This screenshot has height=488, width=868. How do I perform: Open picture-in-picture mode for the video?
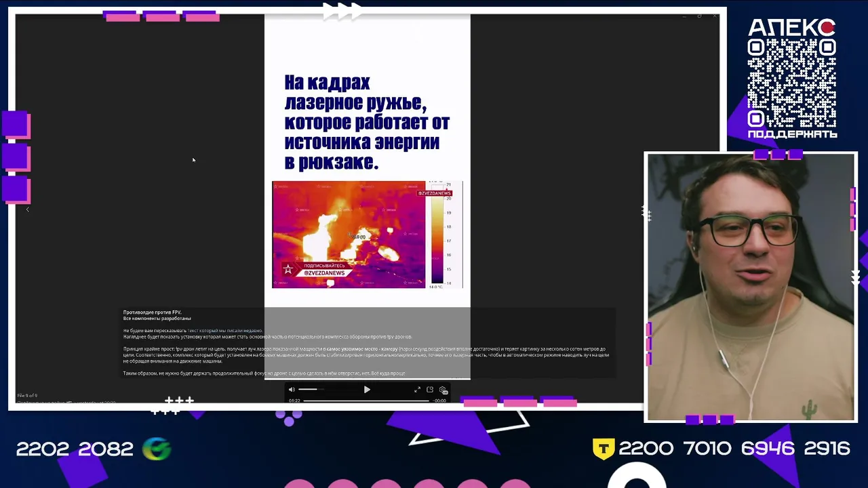[x=430, y=390]
